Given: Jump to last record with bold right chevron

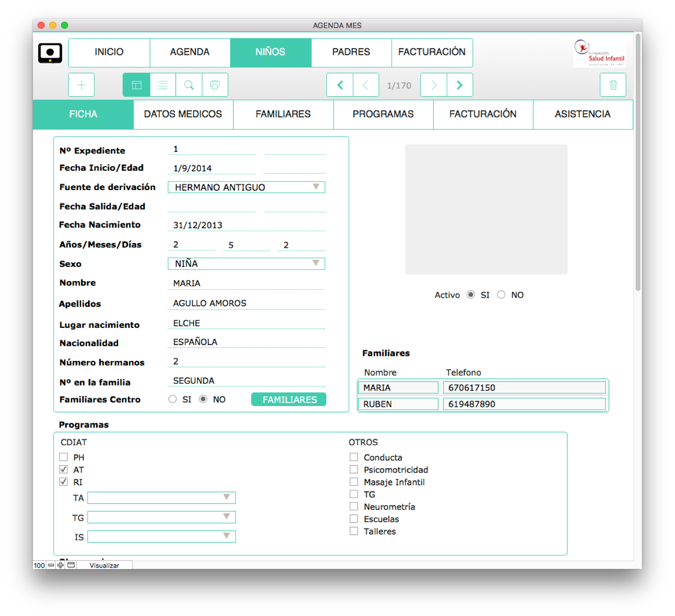Looking at the screenshot, I should click(x=459, y=85).
